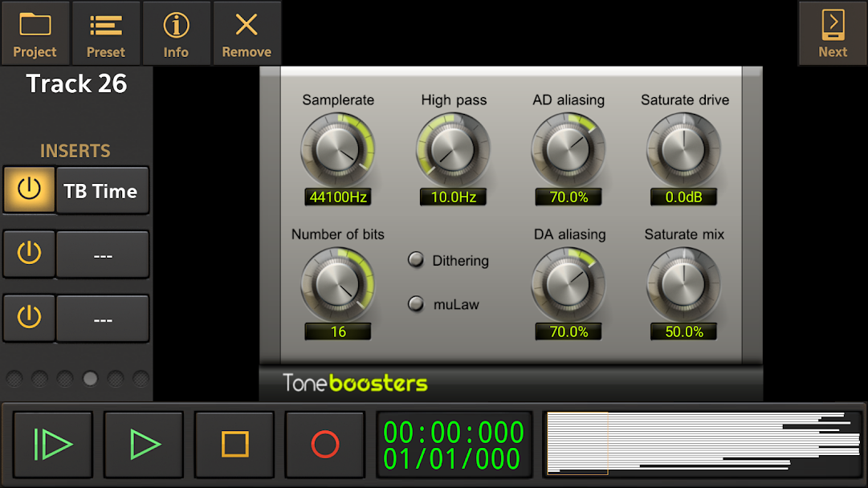
Task: Select the 44100Hz samplerate value
Action: (x=338, y=197)
